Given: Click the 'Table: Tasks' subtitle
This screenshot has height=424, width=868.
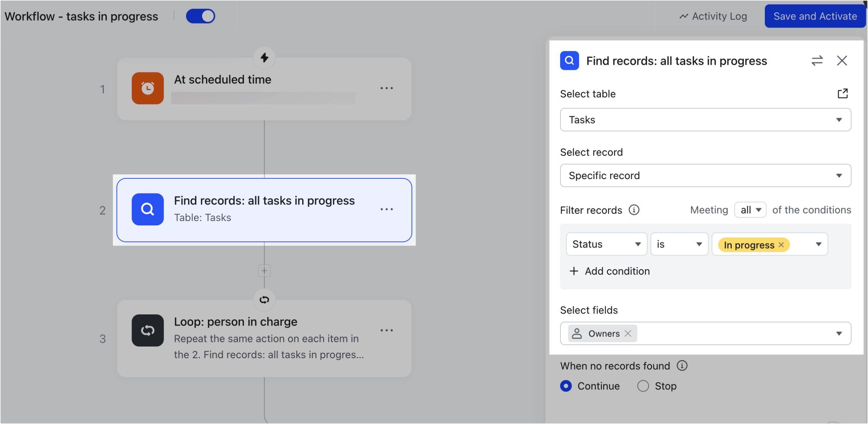Looking at the screenshot, I should [202, 217].
